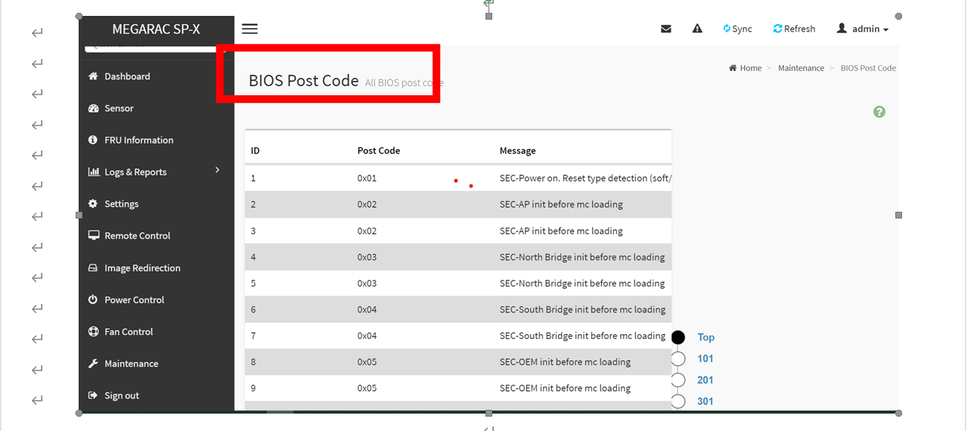
Task: Open Power Control in sidebar
Action: 134,299
